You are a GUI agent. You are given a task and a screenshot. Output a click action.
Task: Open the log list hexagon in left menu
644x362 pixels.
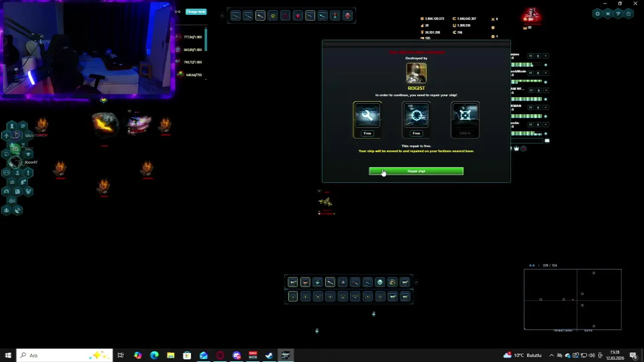tap(23, 126)
